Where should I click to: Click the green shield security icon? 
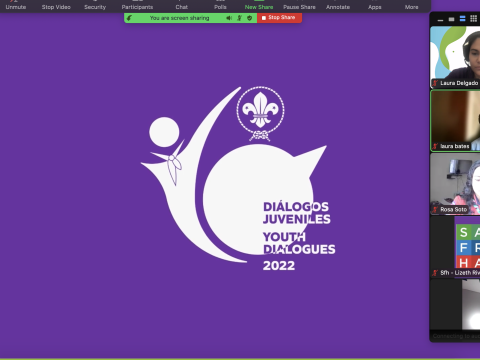tap(250, 18)
